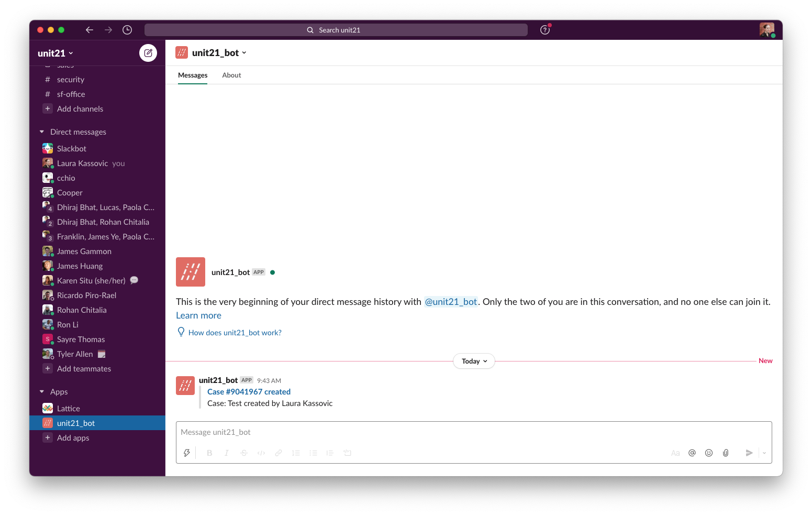812x515 pixels.
Task: Switch to the About tab
Action: [231, 75]
